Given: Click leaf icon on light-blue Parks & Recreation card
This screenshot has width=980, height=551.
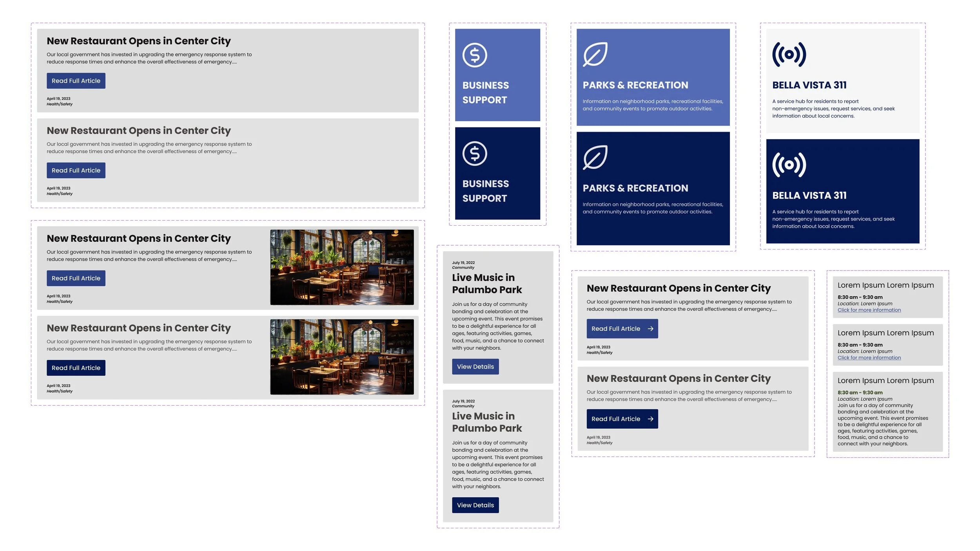Looking at the screenshot, I should pyautogui.click(x=595, y=54).
